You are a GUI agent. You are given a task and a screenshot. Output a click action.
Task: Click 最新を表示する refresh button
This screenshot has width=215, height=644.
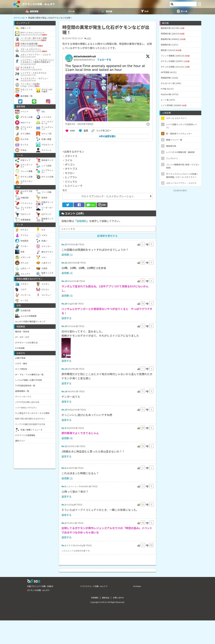tap(107, 236)
